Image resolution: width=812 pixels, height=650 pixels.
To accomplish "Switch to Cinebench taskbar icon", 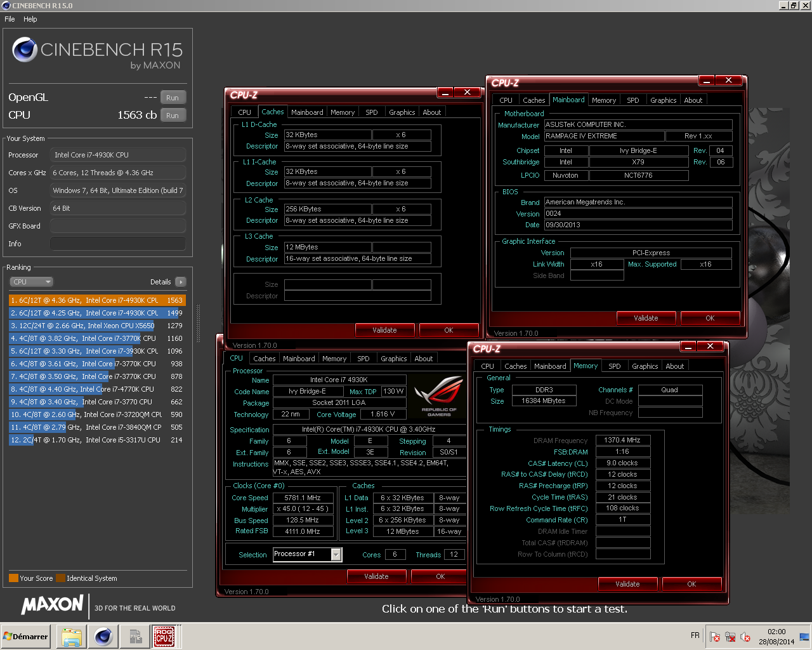I will pyautogui.click(x=103, y=637).
